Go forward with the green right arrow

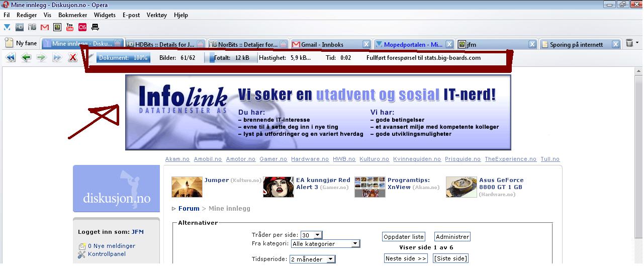pos(42,58)
